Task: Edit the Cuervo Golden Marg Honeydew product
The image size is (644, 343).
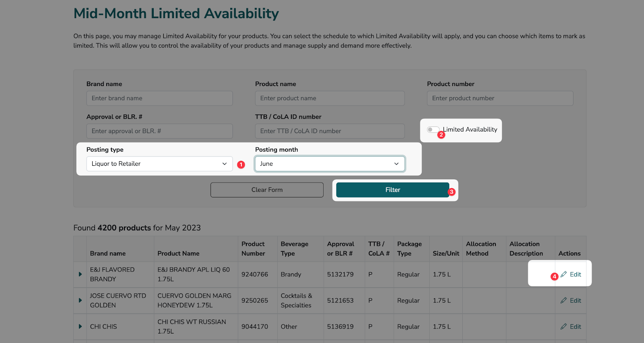Action: click(571, 300)
